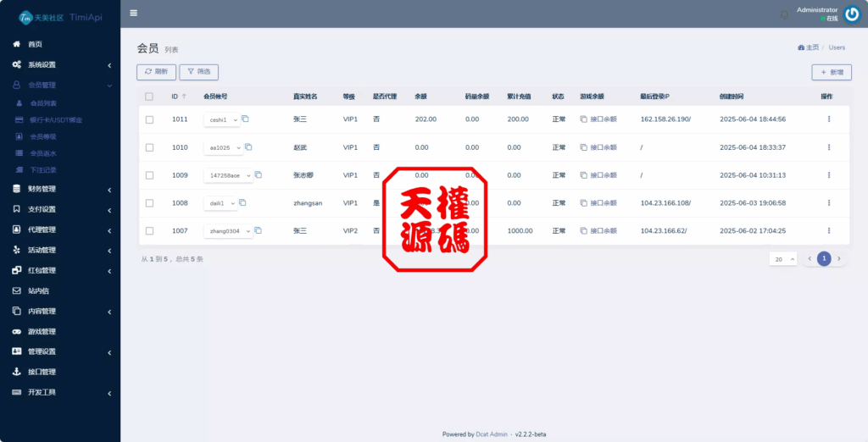
Task: Check the row 1011 checkbox
Action: [149, 119]
